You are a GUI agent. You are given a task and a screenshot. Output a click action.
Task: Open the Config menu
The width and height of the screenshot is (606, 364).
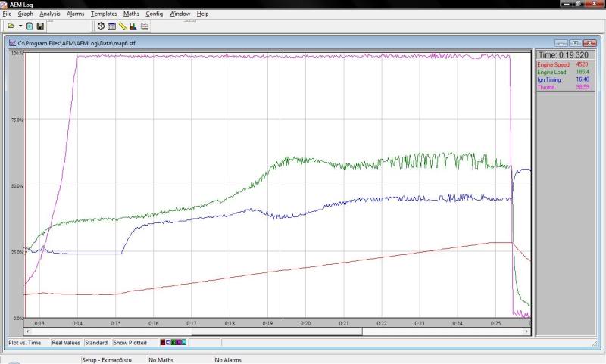[154, 14]
